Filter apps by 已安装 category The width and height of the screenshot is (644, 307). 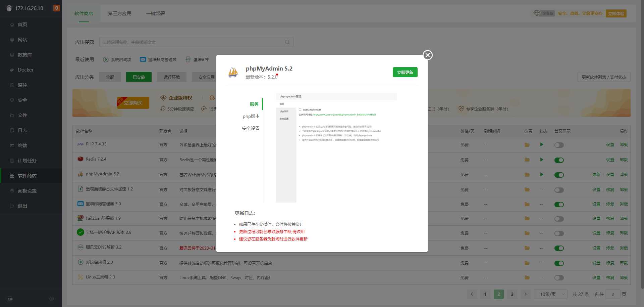point(139,77)
